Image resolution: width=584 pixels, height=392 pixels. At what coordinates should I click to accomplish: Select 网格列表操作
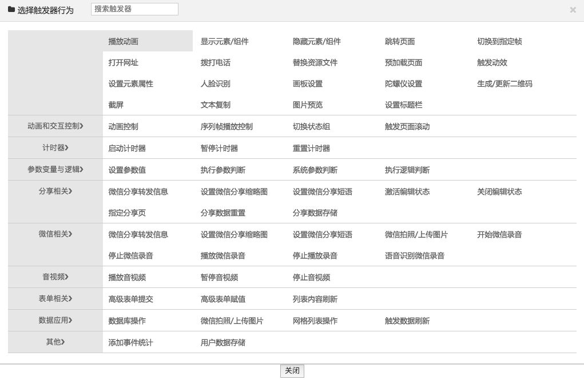(x=315, y=321)
